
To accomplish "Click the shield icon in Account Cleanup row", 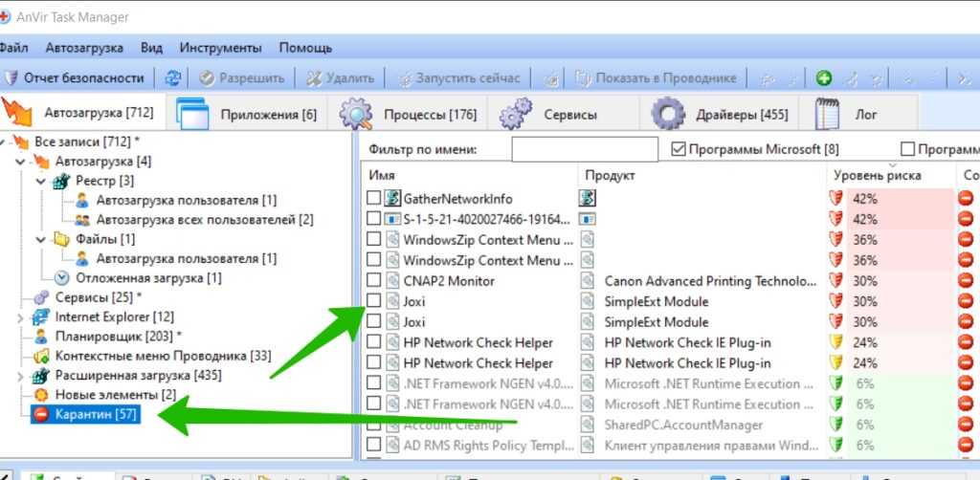I will pyautogui.click(x=835, y=425).
